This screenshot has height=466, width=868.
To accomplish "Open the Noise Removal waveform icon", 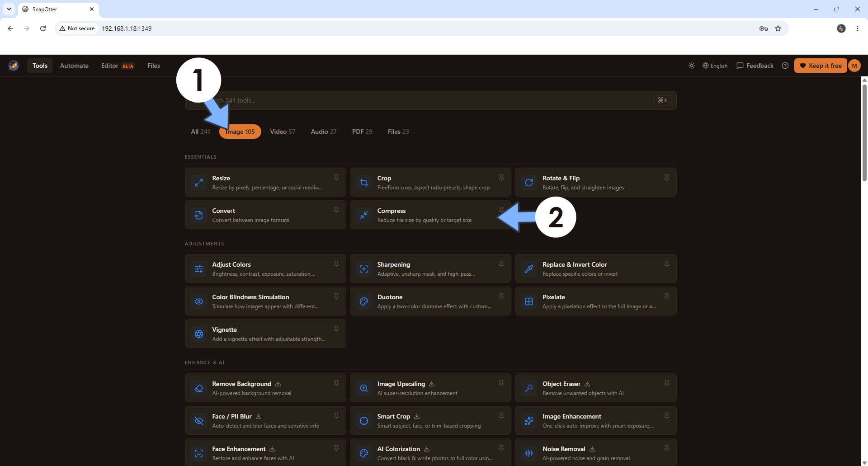I will click(x=529, y=453).
